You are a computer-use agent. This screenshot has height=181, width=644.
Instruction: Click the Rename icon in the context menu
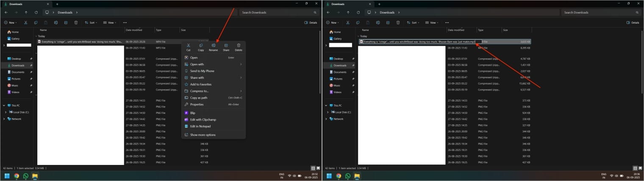click(214, 45)
